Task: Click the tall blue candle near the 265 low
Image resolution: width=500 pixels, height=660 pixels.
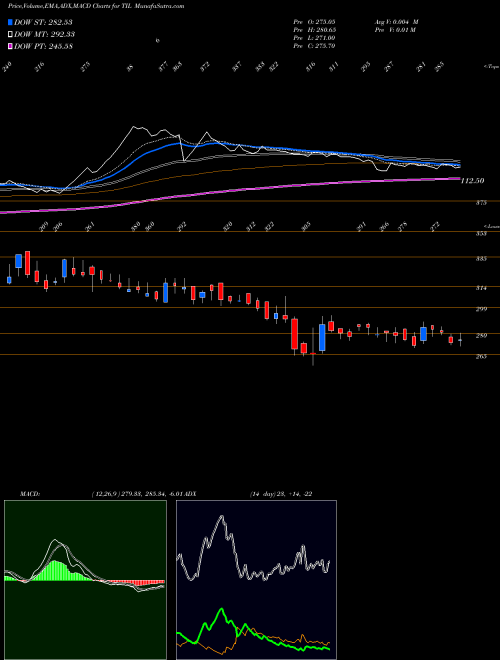Action: [x=322, y=337]
